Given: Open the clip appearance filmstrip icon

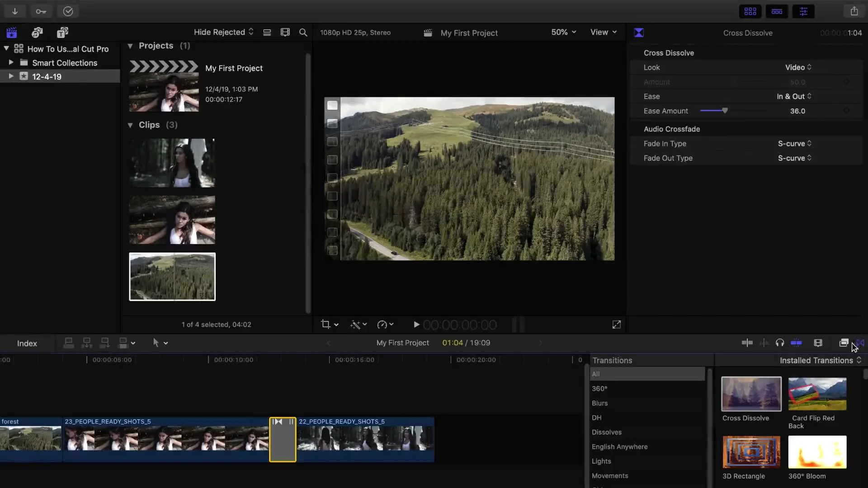Looking at the screenshot, I should (x=818, y=343).
